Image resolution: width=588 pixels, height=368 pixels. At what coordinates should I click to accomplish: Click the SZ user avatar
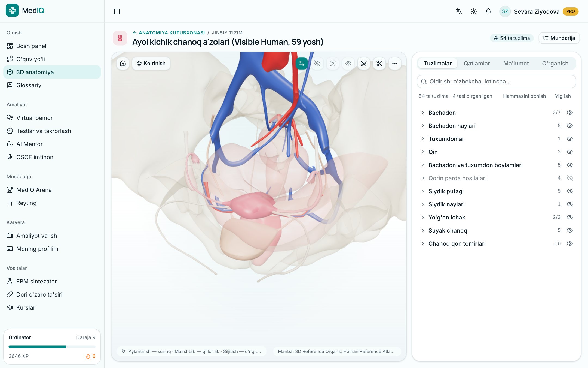tap(505, 11)
